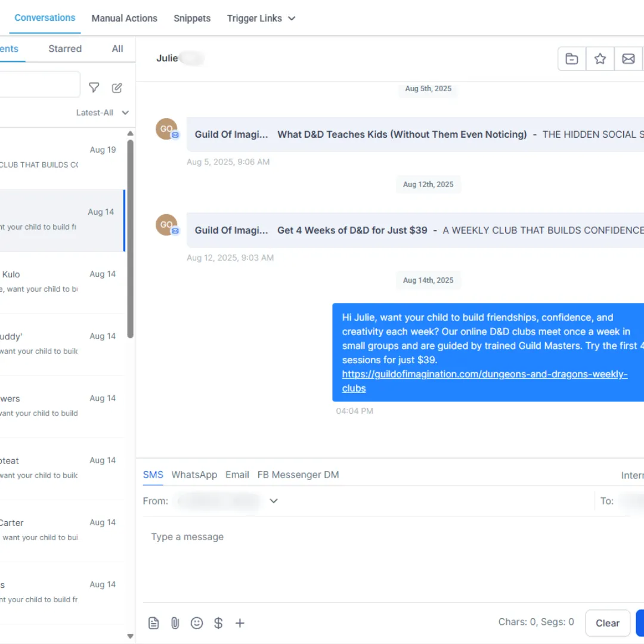Open the Aug 19 conversation row
This screenshot has width=644, height=644.
point(62,158)
